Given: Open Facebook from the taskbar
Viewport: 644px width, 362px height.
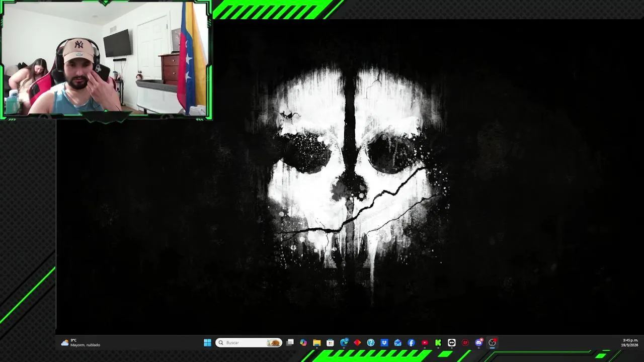Looking at the screenshot, I should pos(411,342).
